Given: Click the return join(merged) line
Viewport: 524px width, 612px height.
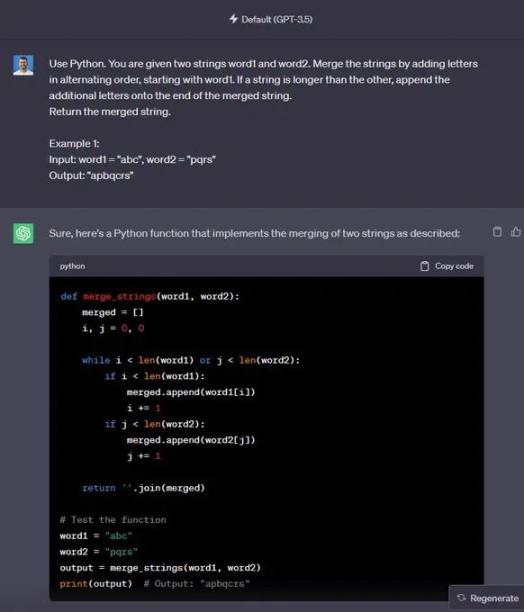Looking at the screenshot, I should click(143, 488).
